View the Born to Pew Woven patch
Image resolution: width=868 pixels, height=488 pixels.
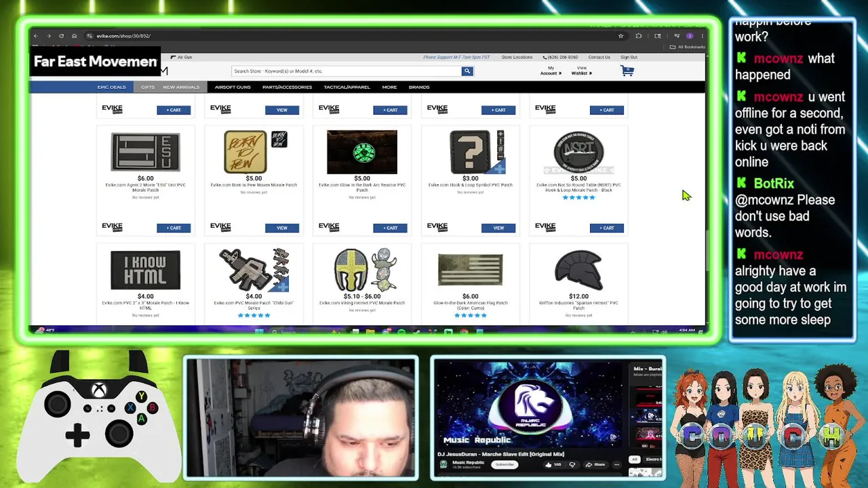[x=282, y=228]
